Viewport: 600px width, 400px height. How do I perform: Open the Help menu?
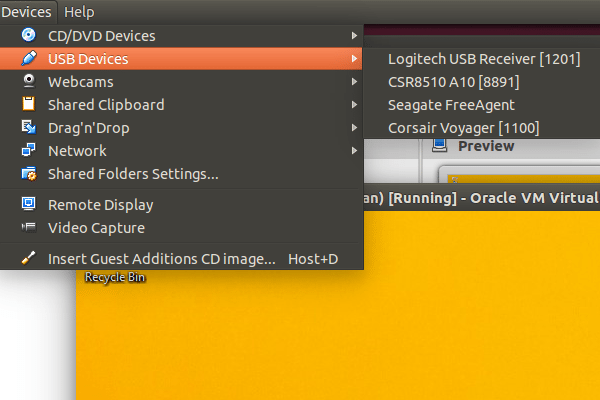[x=79, y=12]
